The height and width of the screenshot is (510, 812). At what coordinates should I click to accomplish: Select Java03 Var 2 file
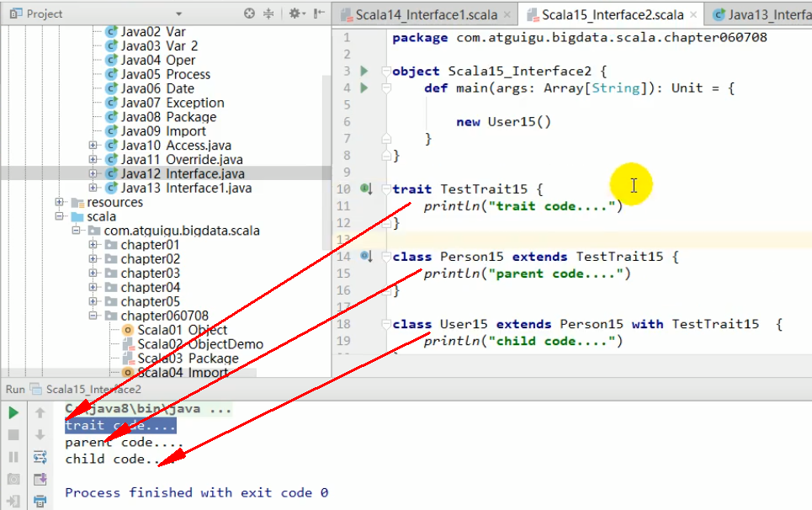click(159, 46)
